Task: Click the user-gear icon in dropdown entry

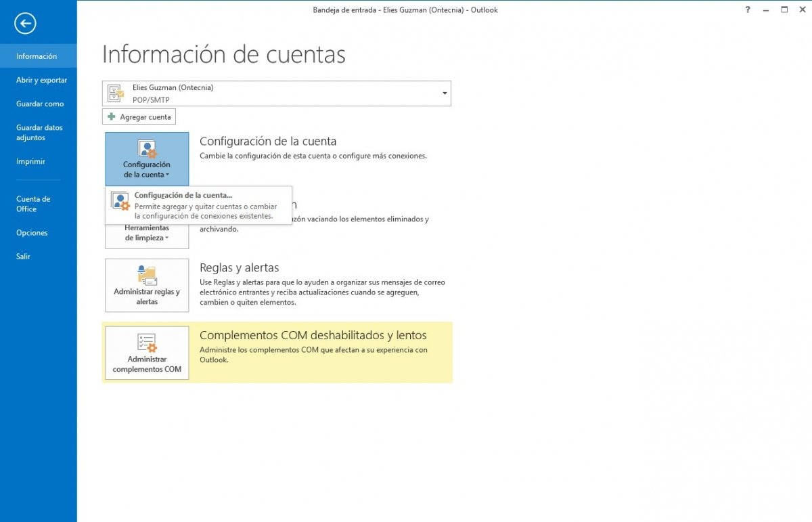Action: [120, 202]
